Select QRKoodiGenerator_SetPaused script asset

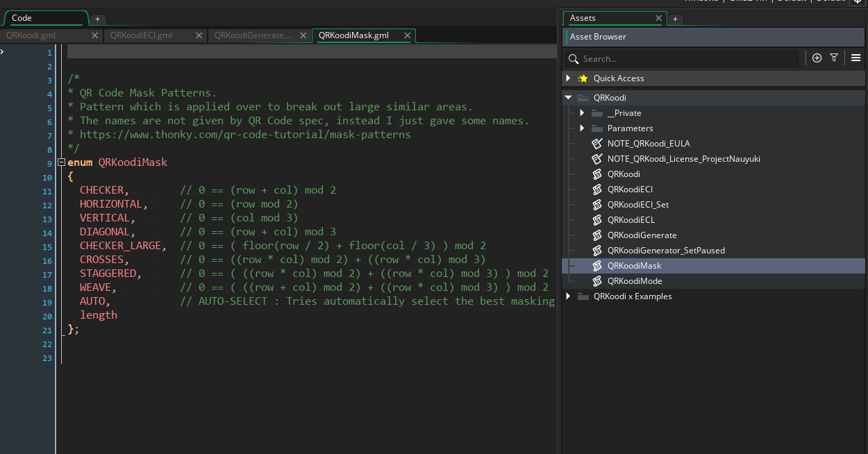[666, 251]
